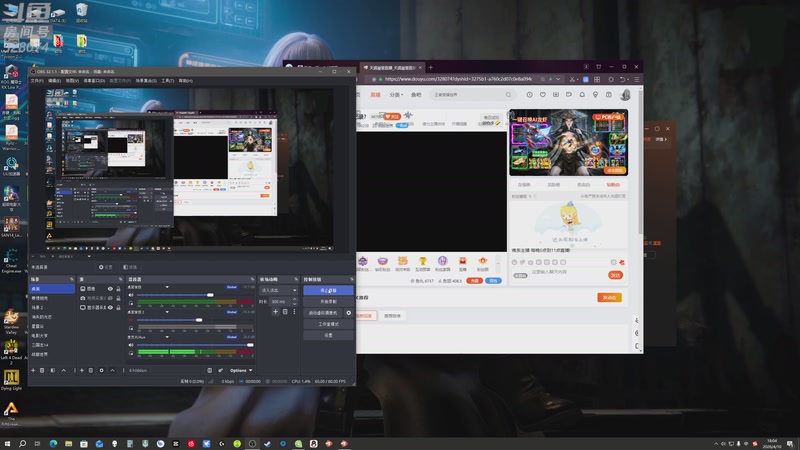Image resolution: width=800 pixels, height=450 pixels.
Task: Open virtual camera settings gear icon
Action: click(348, 313)
